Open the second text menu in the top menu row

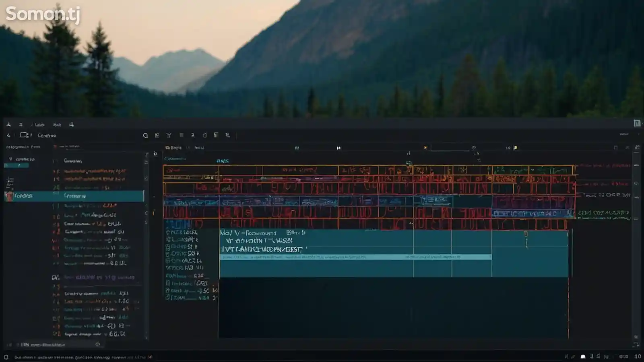pos(57,125)
